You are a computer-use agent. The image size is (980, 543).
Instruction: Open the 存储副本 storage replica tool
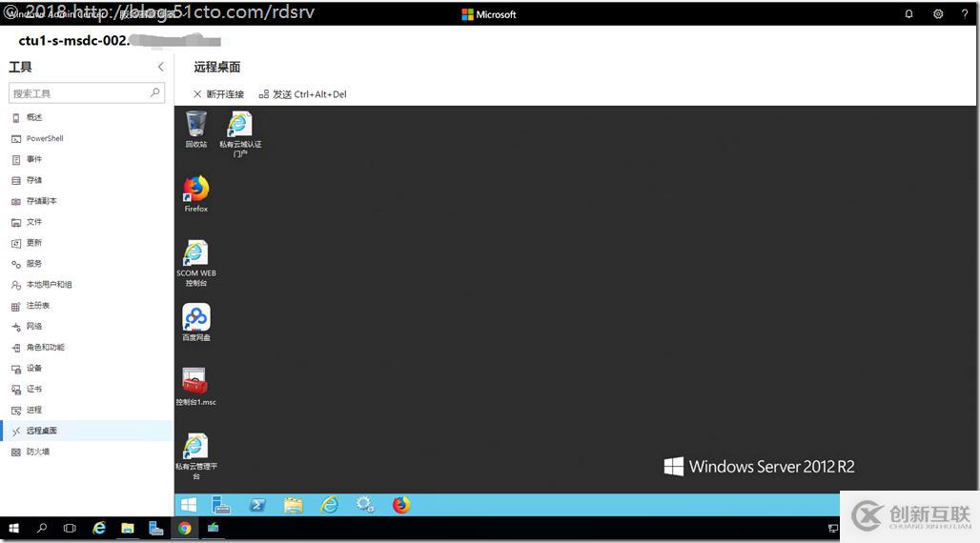[41, 201]
